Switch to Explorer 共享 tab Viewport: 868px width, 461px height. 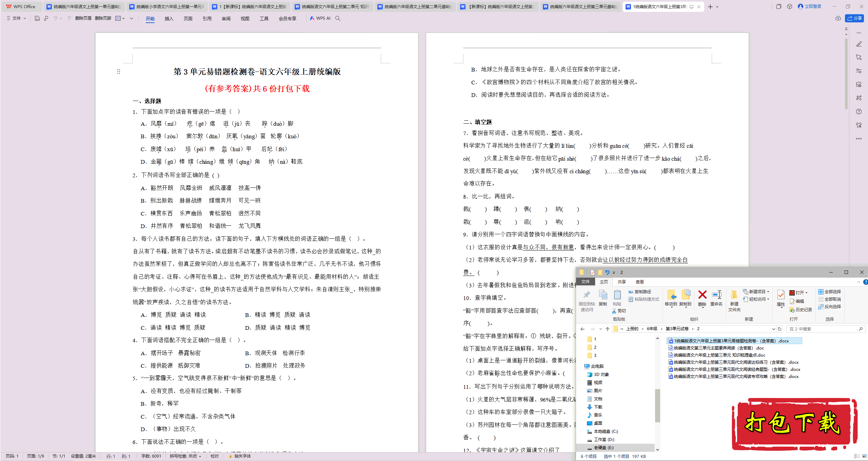(622, 282)
